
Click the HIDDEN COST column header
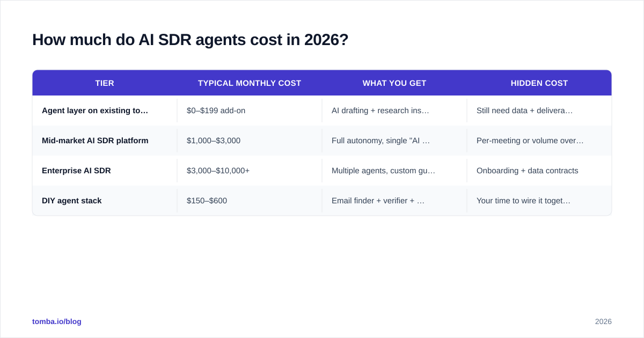(539, 83)
